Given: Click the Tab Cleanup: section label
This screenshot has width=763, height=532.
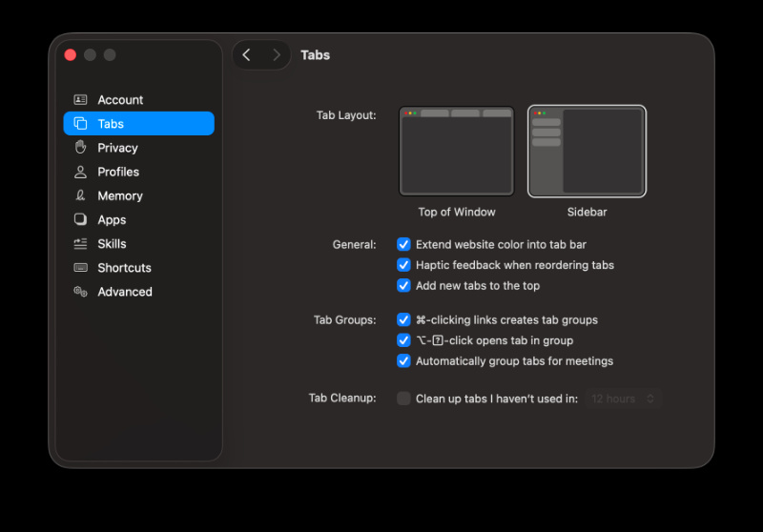Looking at the screenshot, I should point(342,398).
